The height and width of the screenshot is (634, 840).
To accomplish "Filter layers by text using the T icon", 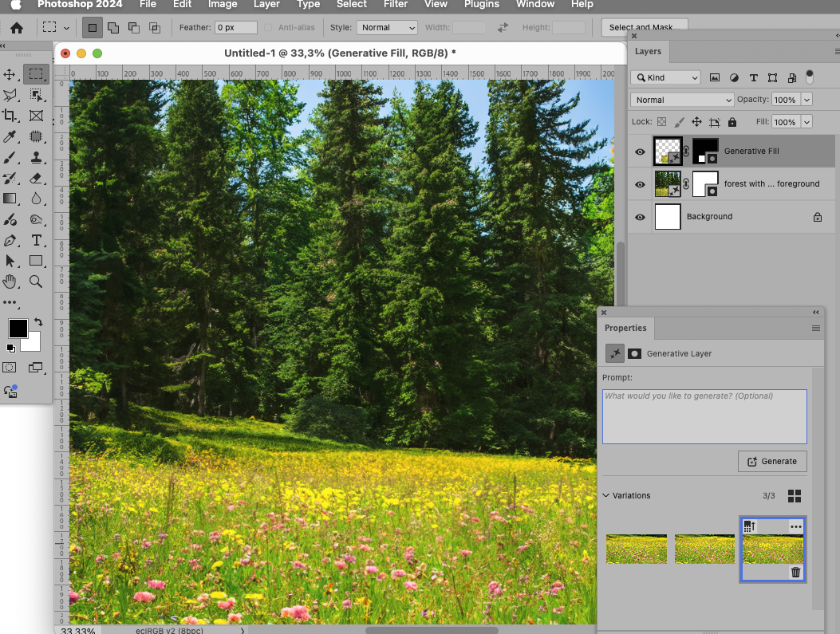I will pos(754,77).
